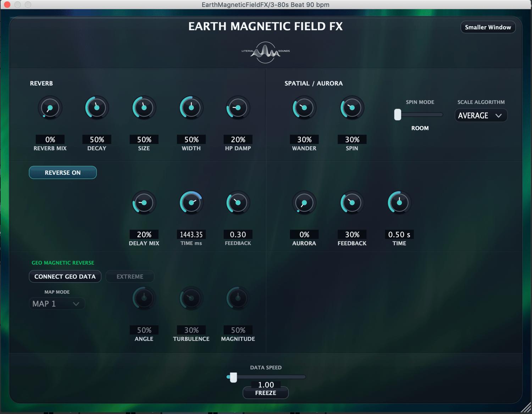Click the Magnitude 50% value field
Screen dimensions: 532x414
pyautogui.click(x=238, y=330)
